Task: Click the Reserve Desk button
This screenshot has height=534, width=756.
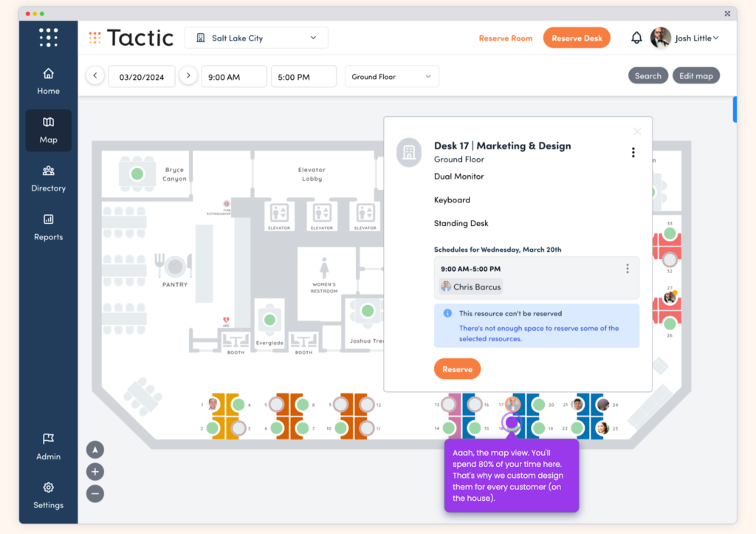Action: pos(577,38)
